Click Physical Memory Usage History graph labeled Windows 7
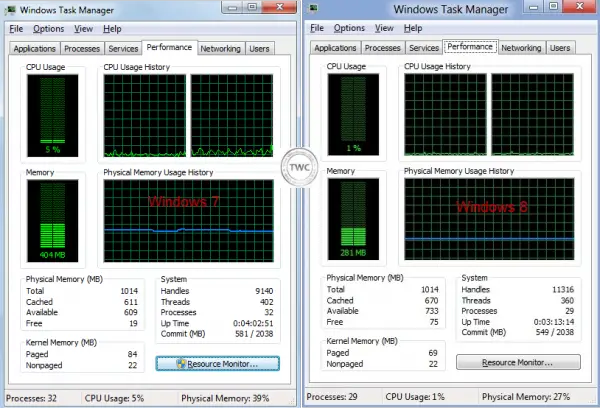This screenshot has width=600, height=408. 189,221
